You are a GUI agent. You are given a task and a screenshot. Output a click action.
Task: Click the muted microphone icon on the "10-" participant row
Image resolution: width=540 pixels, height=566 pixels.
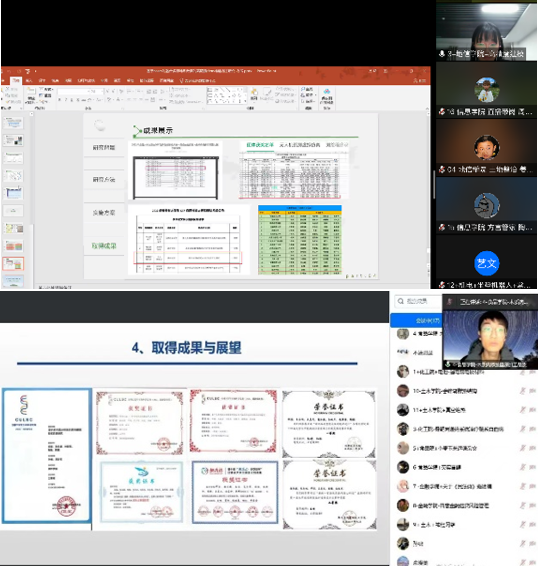pyautogui.click(x=522, y=391)
